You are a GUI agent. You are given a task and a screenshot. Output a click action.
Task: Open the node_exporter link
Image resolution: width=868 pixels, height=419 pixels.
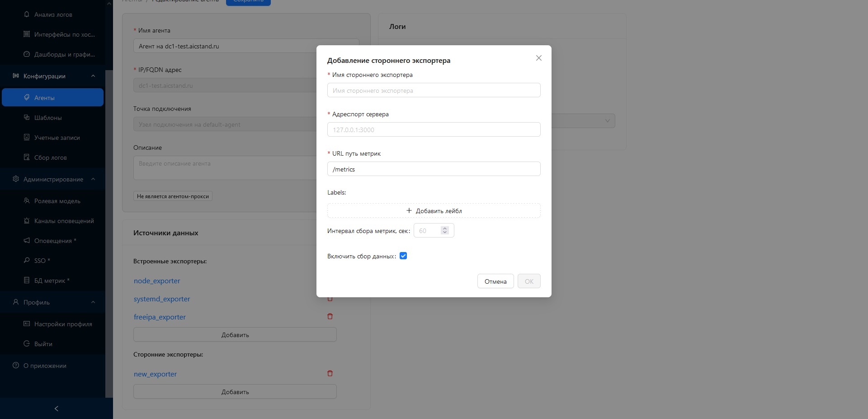157,281
